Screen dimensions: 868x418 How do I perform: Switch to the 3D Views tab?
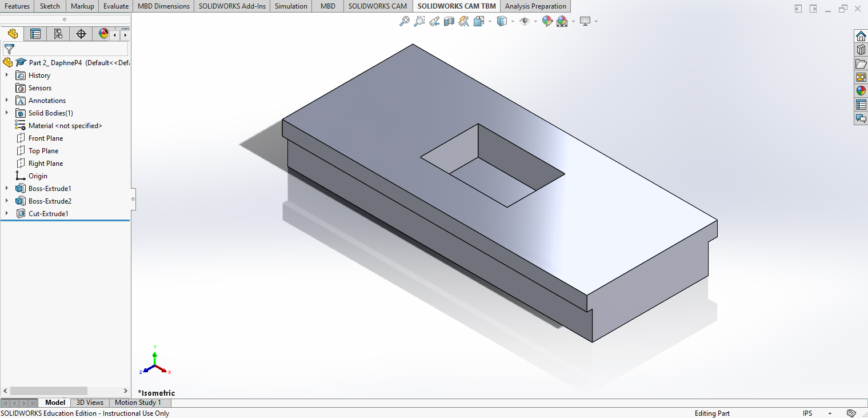90,403
